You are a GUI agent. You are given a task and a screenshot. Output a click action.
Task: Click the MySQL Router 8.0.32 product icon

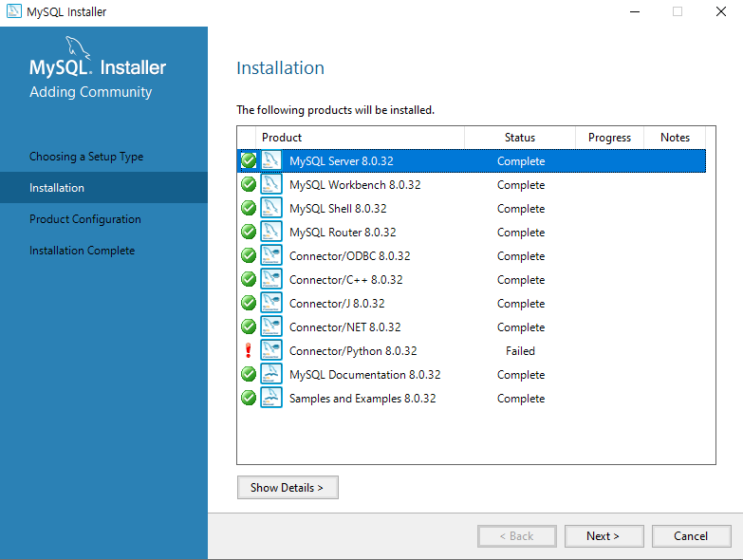click(x=271, y=232)
